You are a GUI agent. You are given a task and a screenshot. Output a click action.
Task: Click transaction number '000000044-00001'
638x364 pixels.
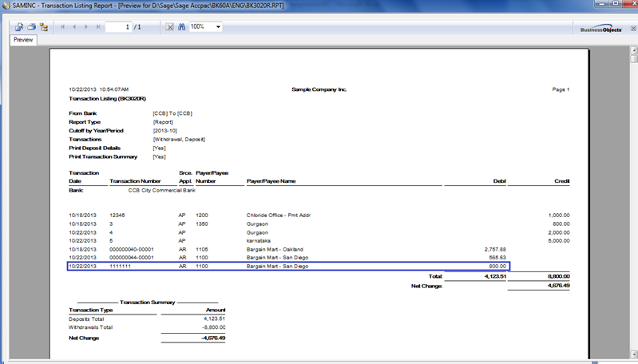(x=132, y=258)
